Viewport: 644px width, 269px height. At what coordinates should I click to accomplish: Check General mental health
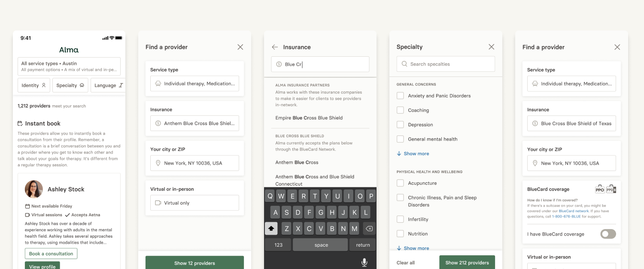400,139
